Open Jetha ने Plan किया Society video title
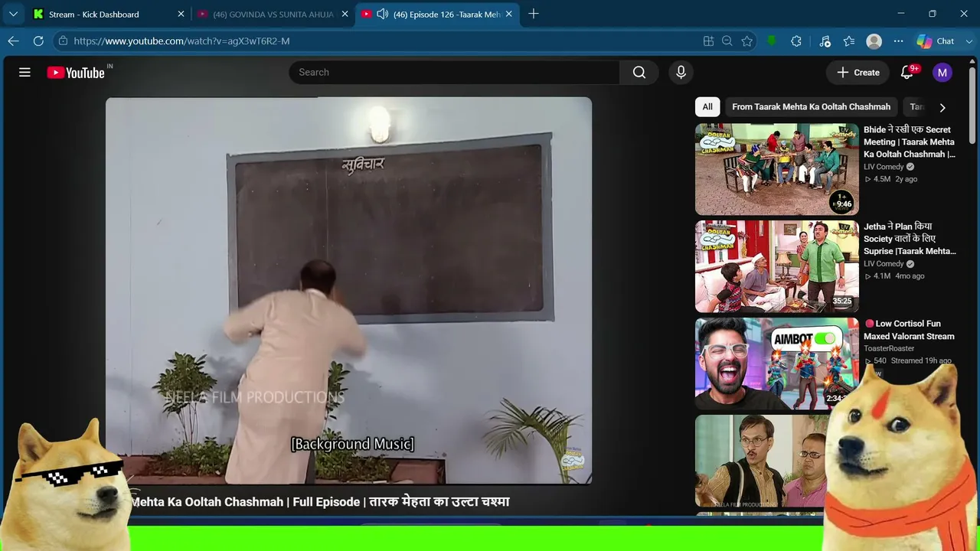This screenshot has height=551, width=980. click(910, 239)
